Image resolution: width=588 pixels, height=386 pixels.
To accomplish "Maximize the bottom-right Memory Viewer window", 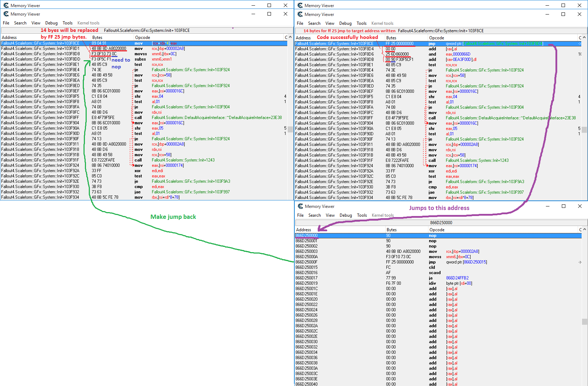I will (564, 206).
